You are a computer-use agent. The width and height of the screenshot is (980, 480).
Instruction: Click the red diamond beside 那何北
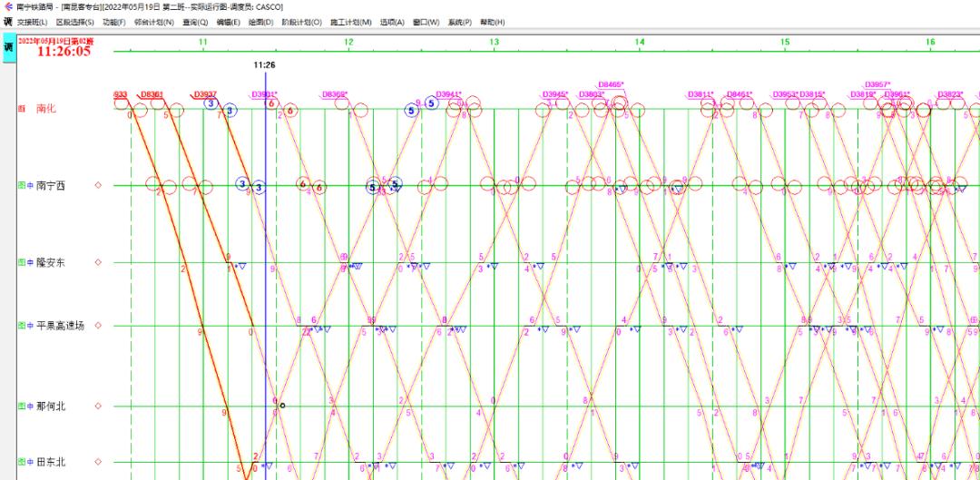98,407
